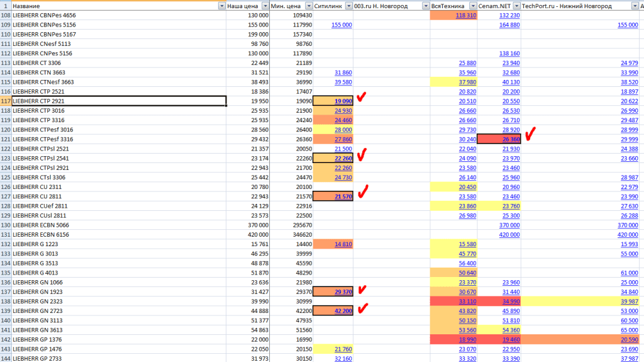Select row header 138
The image size is (644, 362).
6,302
